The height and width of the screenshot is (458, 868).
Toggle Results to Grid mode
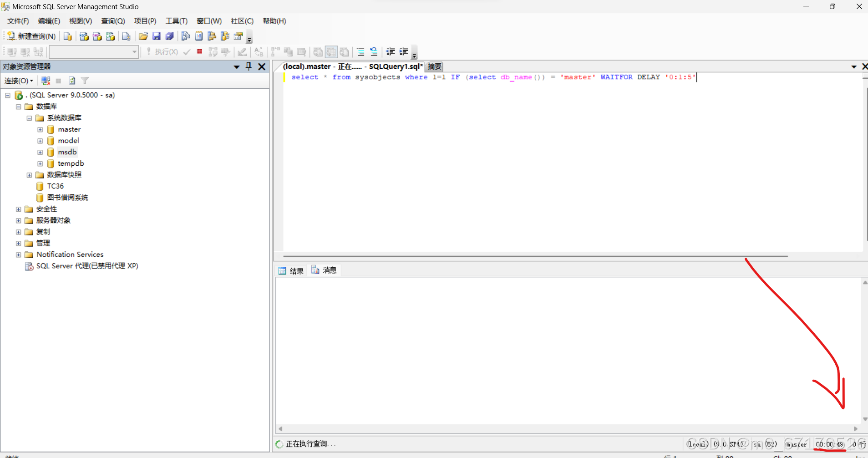point(331,52)
